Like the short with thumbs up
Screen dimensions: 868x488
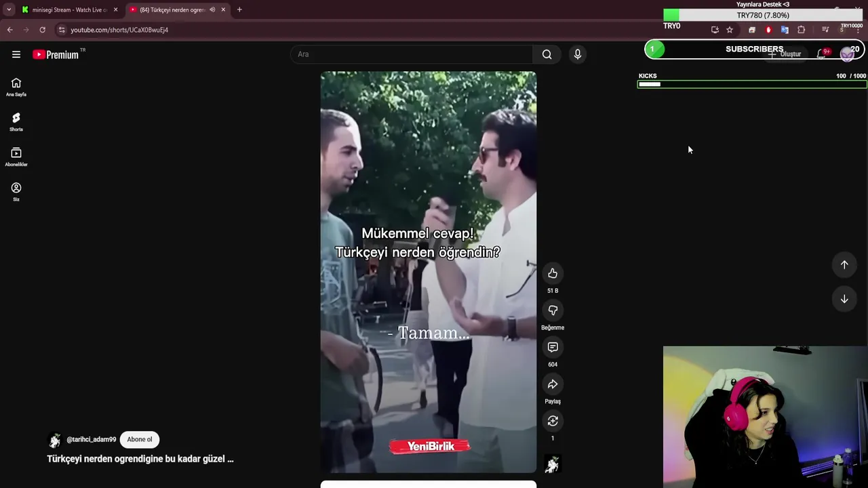553,273
